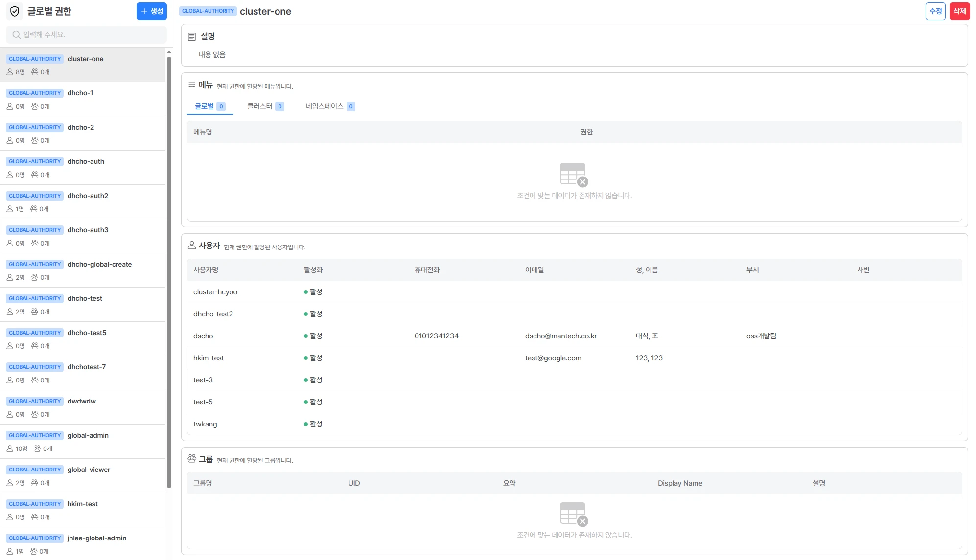This screenshot has height=560, width=976.
Task: Click the group icon under dhcho-global-create
Action: 34,277
